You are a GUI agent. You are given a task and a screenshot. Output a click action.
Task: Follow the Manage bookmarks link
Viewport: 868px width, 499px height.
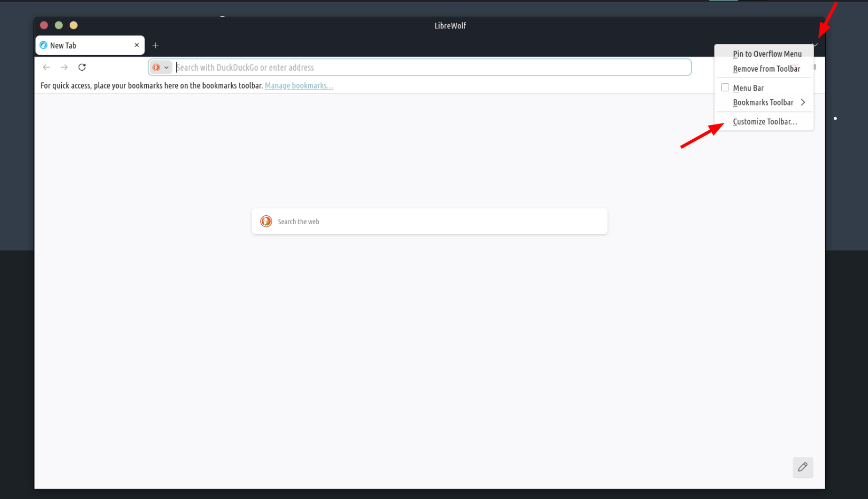click(299, 86)
